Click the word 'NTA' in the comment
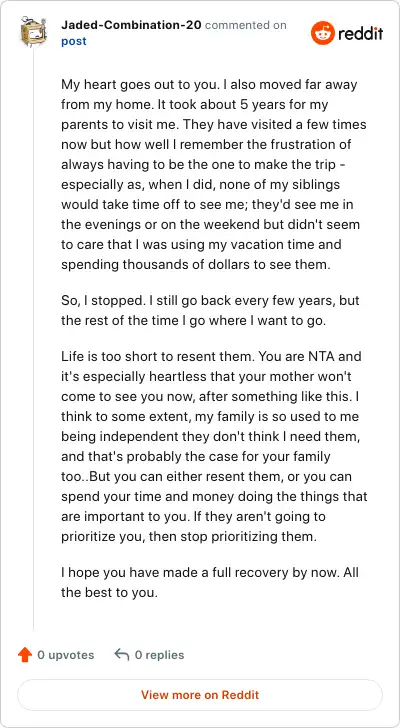 pos(331,357)
